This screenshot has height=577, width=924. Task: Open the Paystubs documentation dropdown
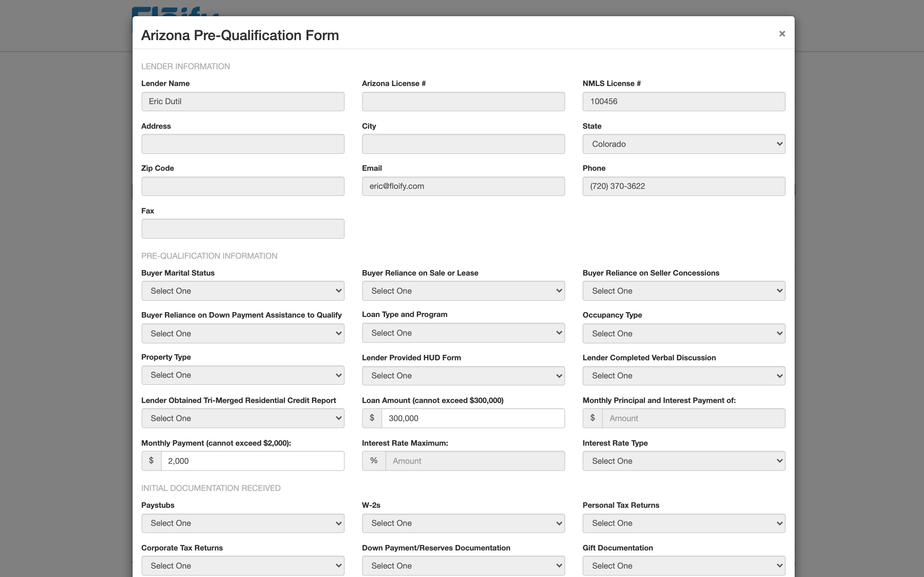tap(242, 523)
